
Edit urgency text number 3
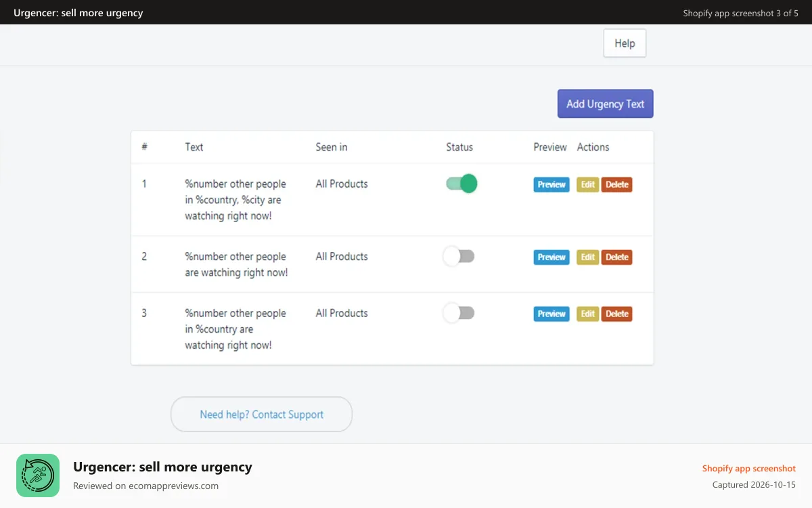[587, 314]
